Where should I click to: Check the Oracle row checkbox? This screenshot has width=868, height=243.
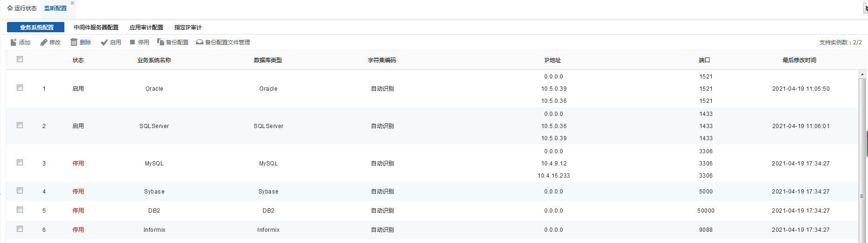tap(20, 88)
